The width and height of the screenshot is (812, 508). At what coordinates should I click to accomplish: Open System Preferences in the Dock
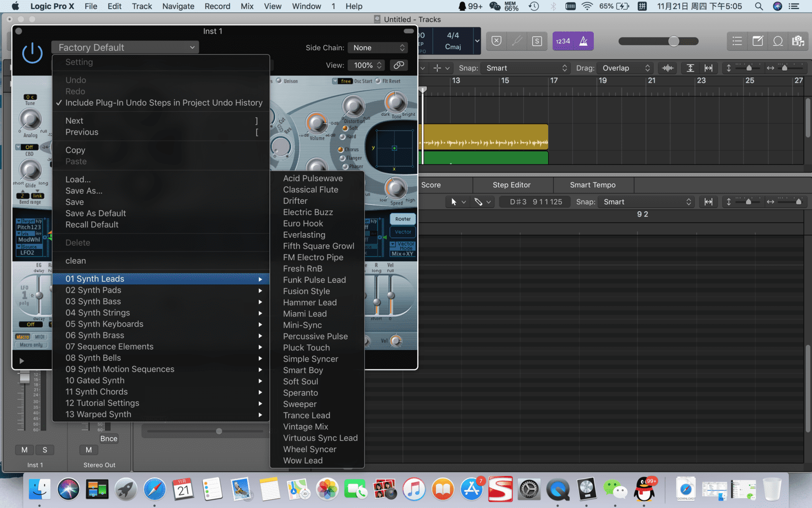(529, 489)
